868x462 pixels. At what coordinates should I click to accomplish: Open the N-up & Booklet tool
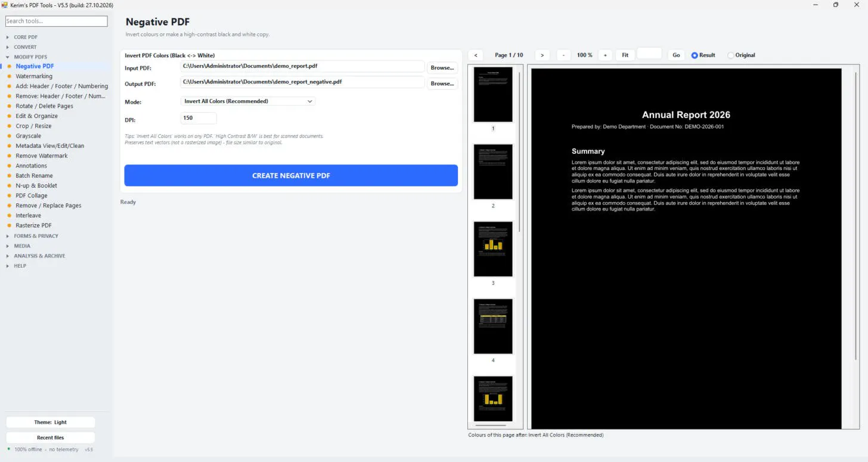tap(36, 186)
